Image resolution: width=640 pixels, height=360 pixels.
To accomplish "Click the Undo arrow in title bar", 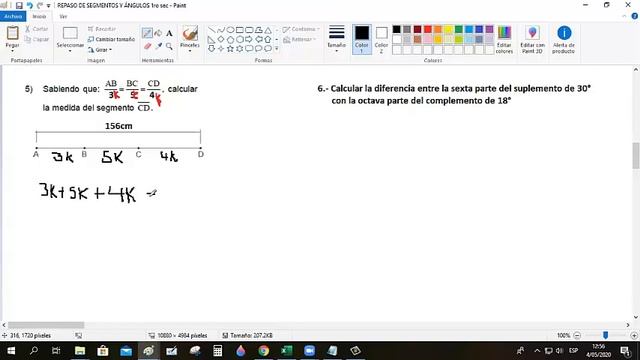I will point(30,5).
